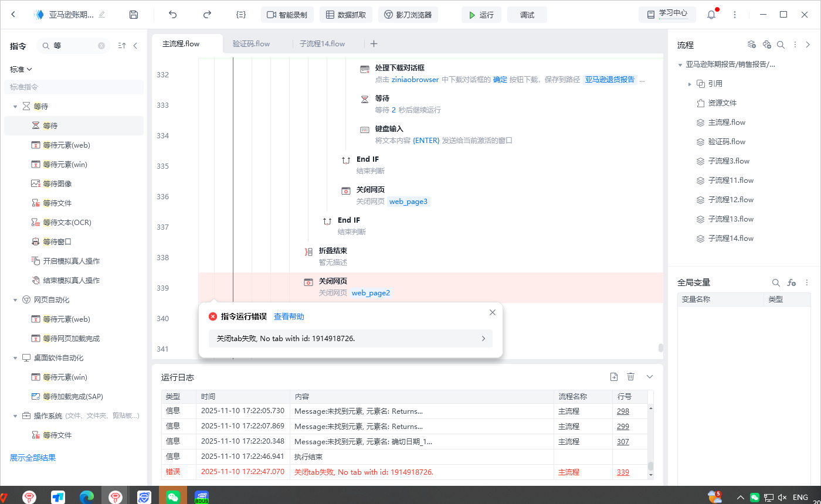The height and width of the screenshot is (504, 821).
Task: Start 智能录制 smart recording
Action: [x=287, y=15]
